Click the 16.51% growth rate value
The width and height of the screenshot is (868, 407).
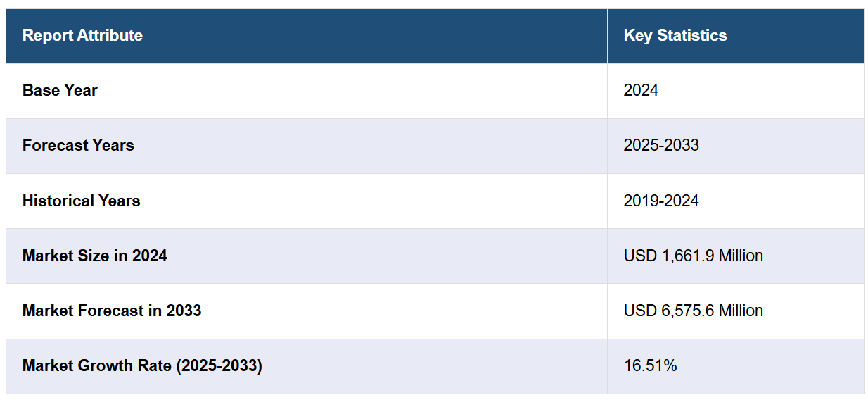[x=650, y=365]
